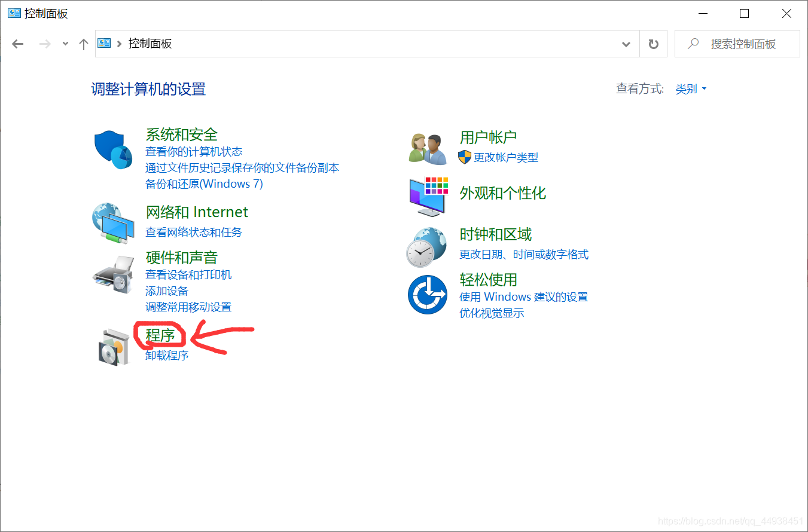Open 硬件和声音 category
Image resolution: width=808 pixels, height=532 pixels.
point(182,258)
